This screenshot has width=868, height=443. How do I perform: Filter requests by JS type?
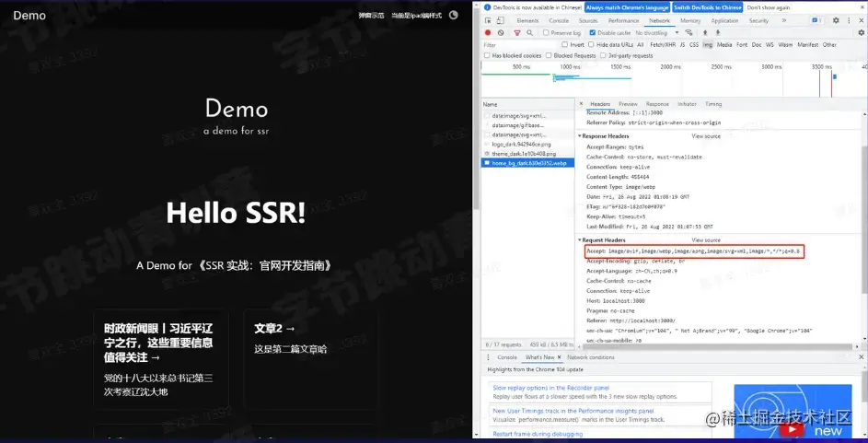pyautogui.click(x=683, y=44)
